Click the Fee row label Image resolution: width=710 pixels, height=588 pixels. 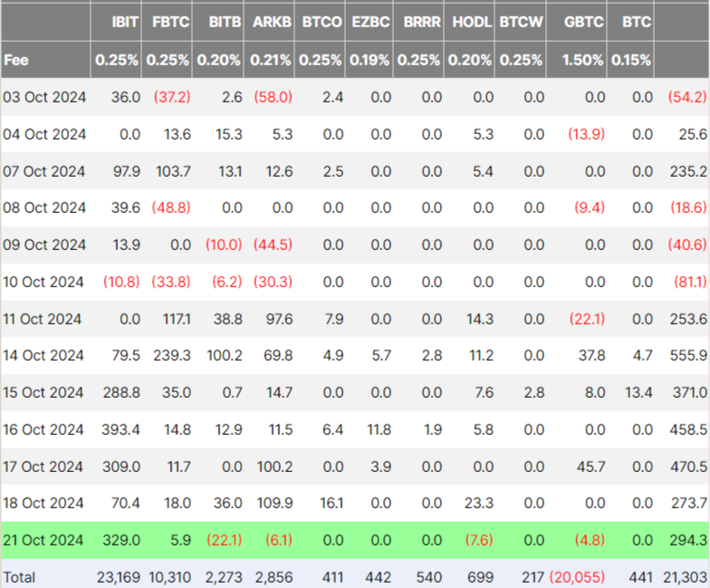16,60
